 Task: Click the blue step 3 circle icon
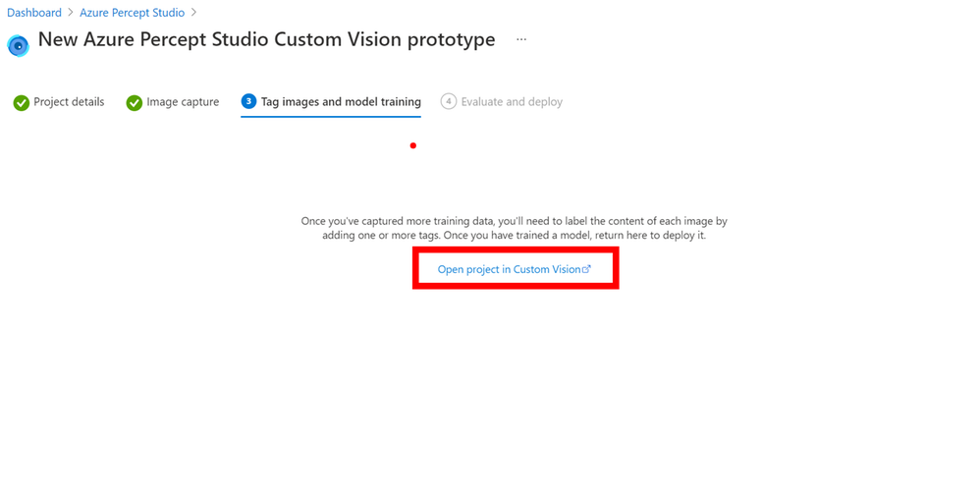(x=248, y=101)
